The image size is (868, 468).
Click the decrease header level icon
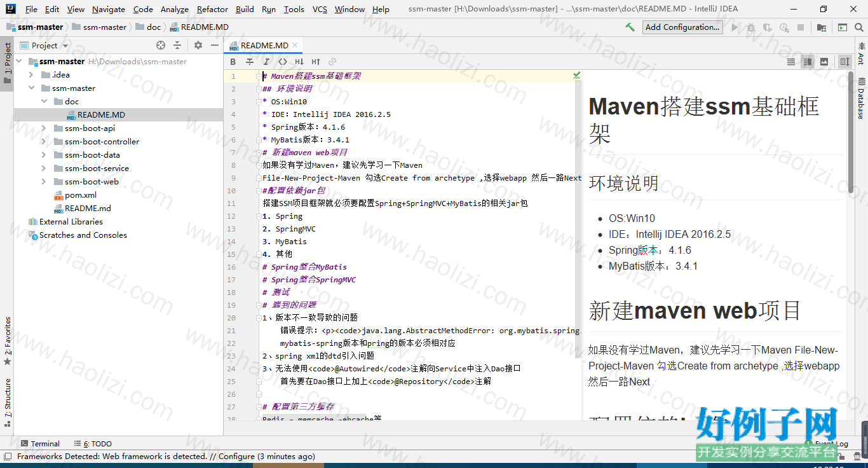(299, 62)
